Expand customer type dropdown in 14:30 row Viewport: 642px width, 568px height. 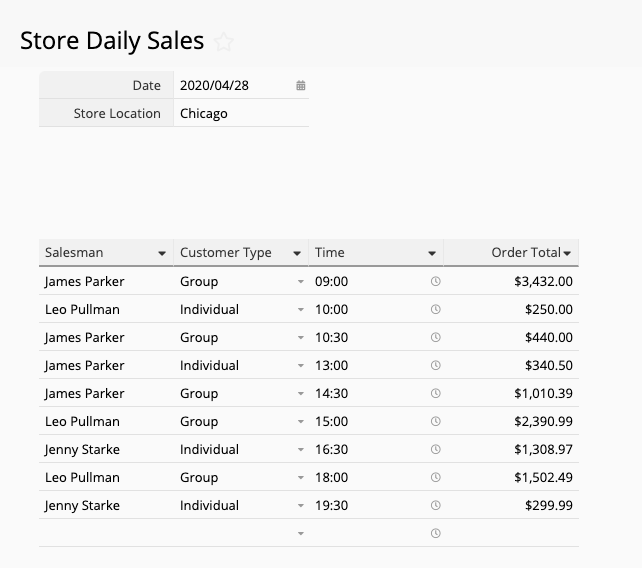click(x=301, y=394)
